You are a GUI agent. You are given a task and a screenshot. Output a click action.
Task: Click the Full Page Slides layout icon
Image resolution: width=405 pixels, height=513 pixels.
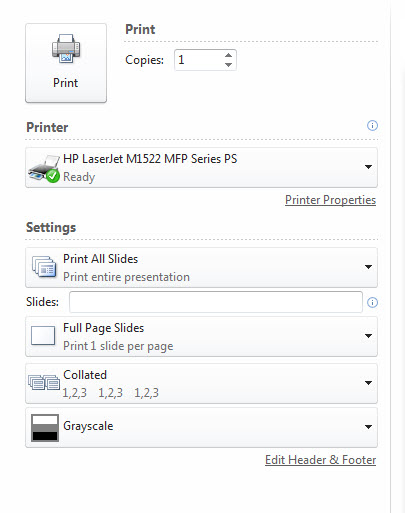tap(43, 336)
